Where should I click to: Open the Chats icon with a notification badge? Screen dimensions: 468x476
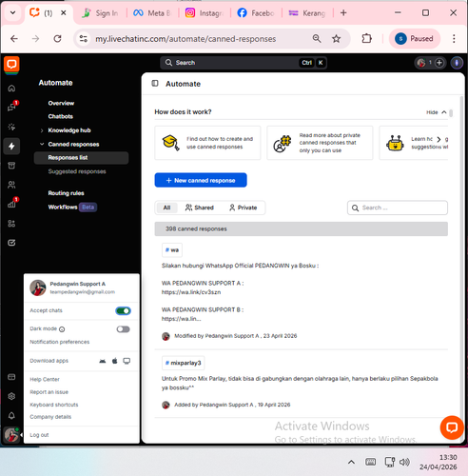(x=11, y=108)
